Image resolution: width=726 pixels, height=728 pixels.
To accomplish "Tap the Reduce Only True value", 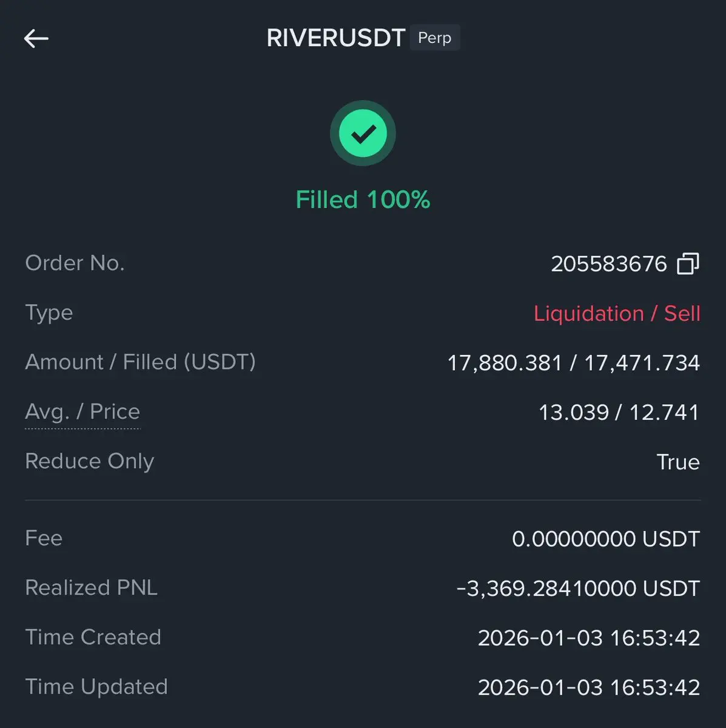I will tap(678, 462).
